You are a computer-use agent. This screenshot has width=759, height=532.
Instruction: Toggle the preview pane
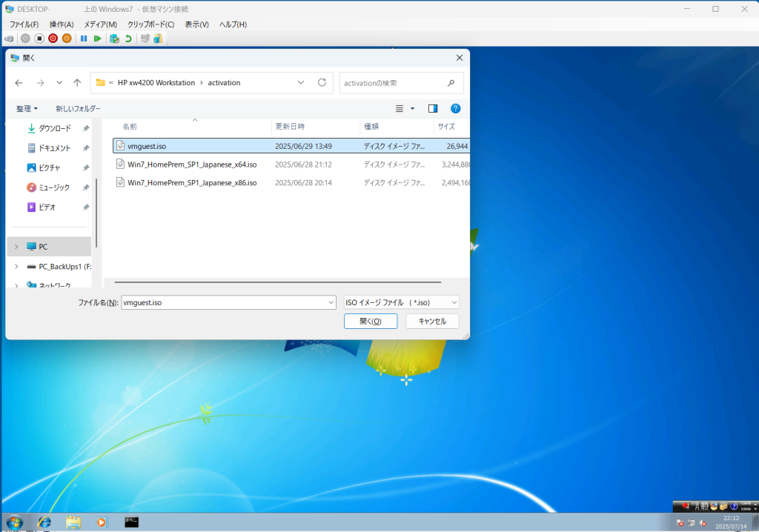point(433,109)
